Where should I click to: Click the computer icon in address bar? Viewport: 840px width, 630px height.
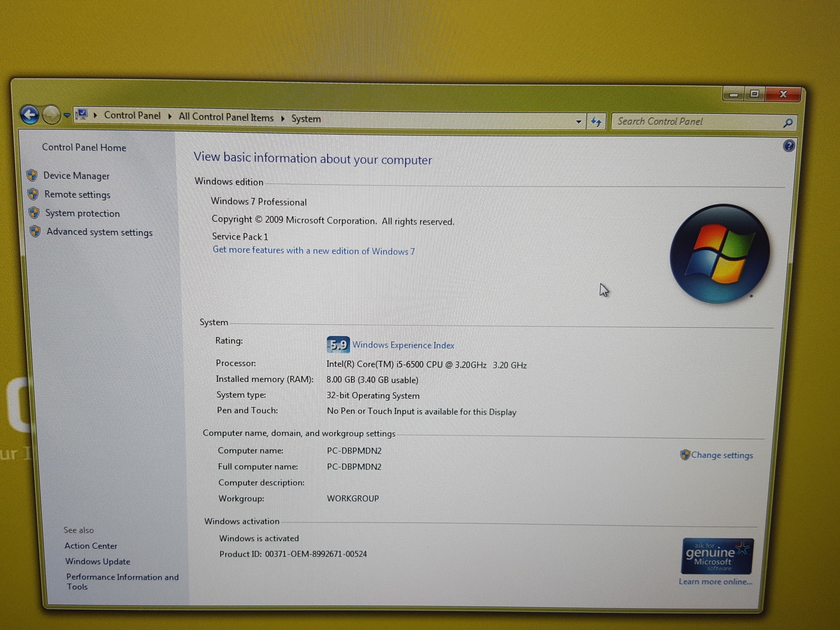[82, 115]
